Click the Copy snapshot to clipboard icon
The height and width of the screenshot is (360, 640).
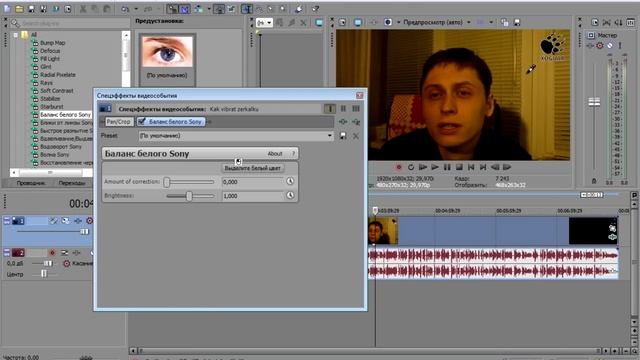coord(505,22)
